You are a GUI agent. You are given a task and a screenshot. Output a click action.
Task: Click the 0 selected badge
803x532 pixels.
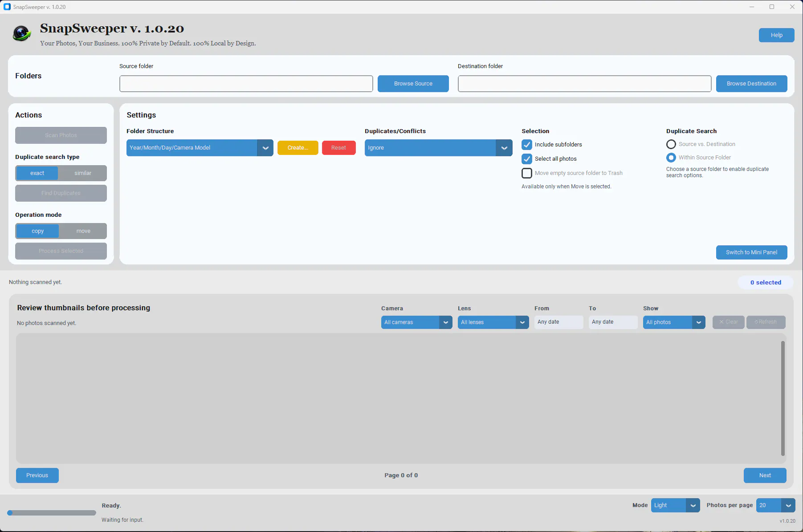(766, 283)
